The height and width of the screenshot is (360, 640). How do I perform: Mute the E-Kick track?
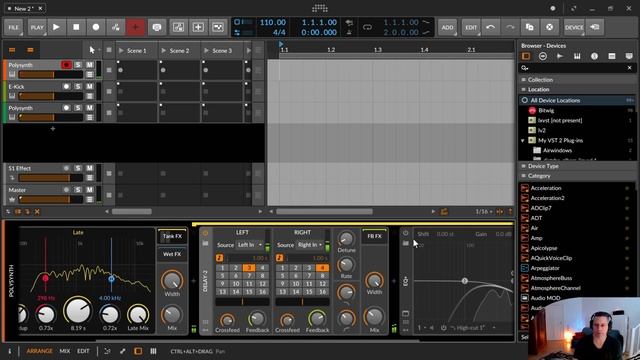89,87
